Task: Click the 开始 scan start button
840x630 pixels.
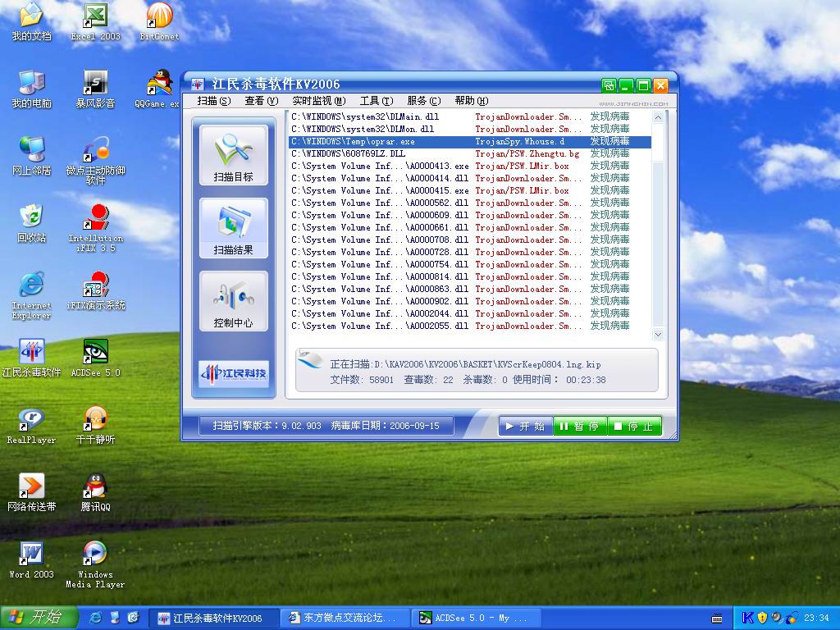Action: pos(526,427)
